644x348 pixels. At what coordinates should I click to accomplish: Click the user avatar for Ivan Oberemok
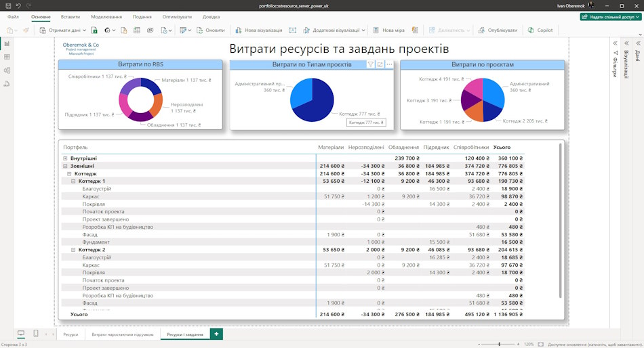click(590, 5)
